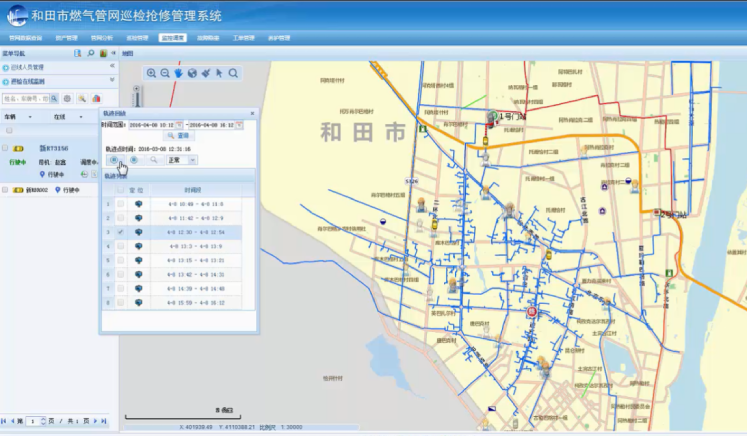Click the brush clear-map tool
This screenshot has width=747, height=436.
[206, 73]
